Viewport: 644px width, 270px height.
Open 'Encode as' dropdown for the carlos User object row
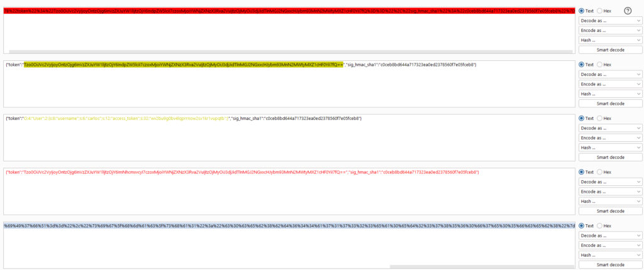pyautogui.click(x=610, y=138)
